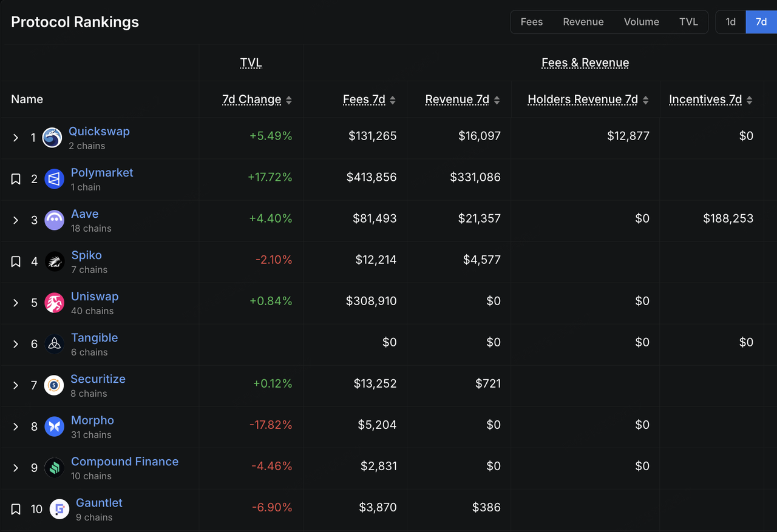Screen dimensions: 777x532
Task: Expand the Quickswap row chevron
Action: coord(16,138)
